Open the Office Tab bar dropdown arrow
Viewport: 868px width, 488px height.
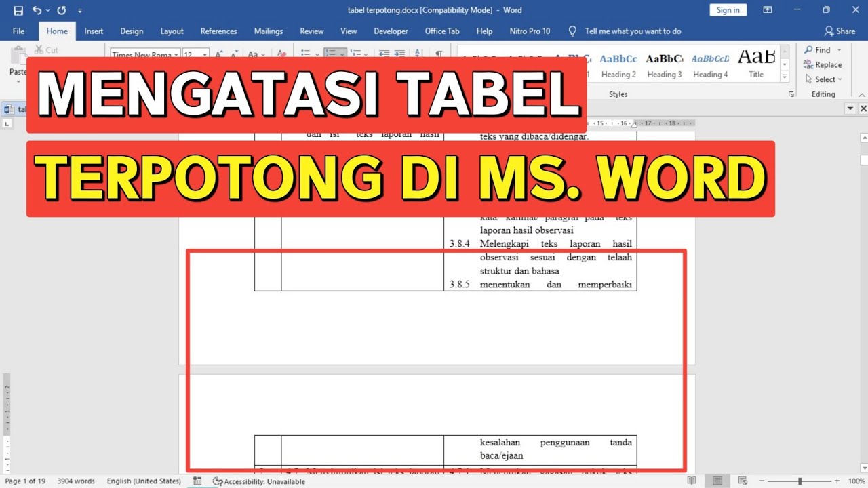tap(850, 108)
